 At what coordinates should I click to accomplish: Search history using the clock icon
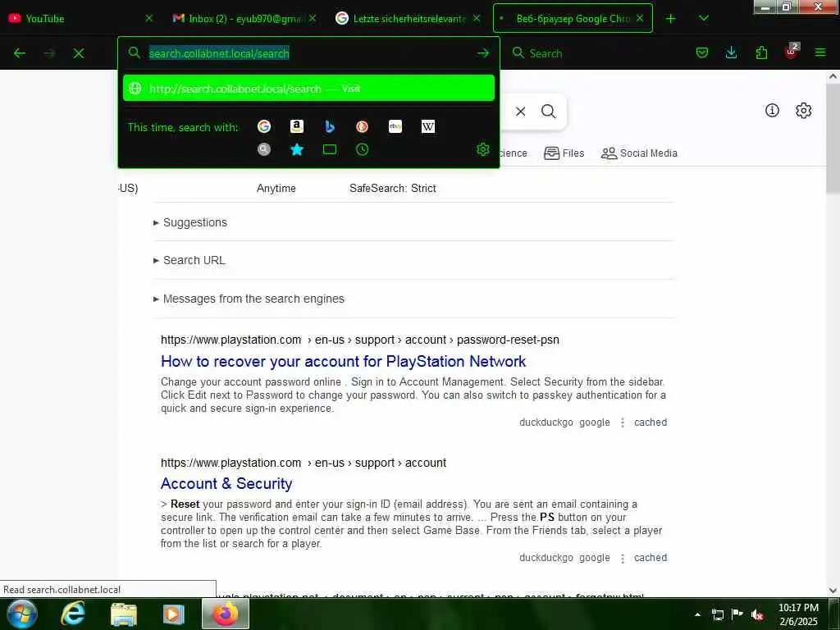(x=362, y=149)
